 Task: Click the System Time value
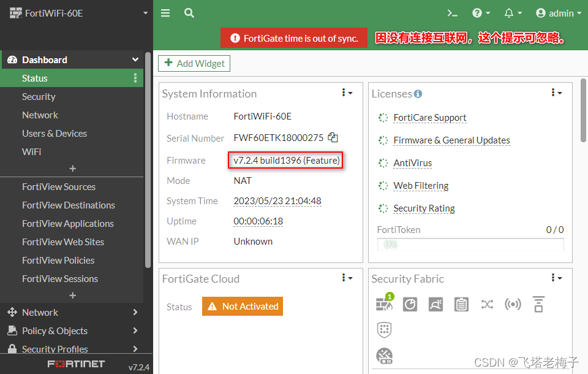pyautogui.click(x=277, y=201)
